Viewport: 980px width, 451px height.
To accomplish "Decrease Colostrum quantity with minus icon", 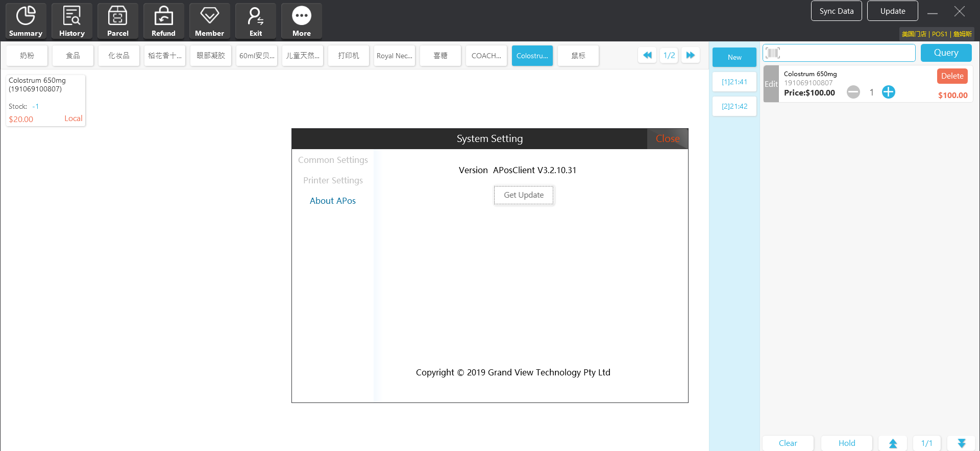I will (853, 92).
